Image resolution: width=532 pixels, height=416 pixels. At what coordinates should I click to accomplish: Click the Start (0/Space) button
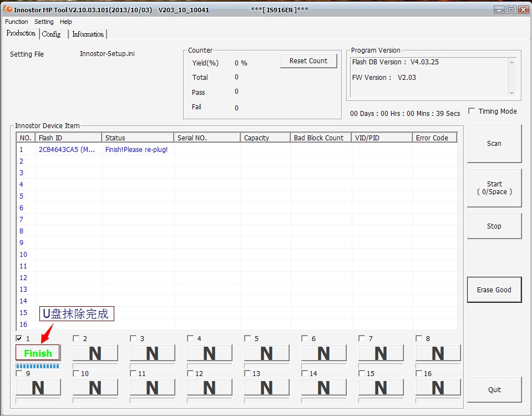click(494, 188)
